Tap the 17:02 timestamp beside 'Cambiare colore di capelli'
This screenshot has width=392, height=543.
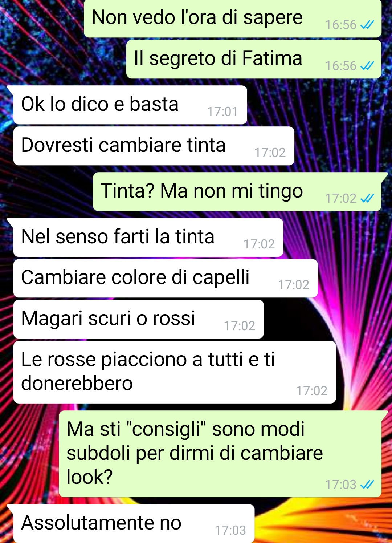pos(294,285)
